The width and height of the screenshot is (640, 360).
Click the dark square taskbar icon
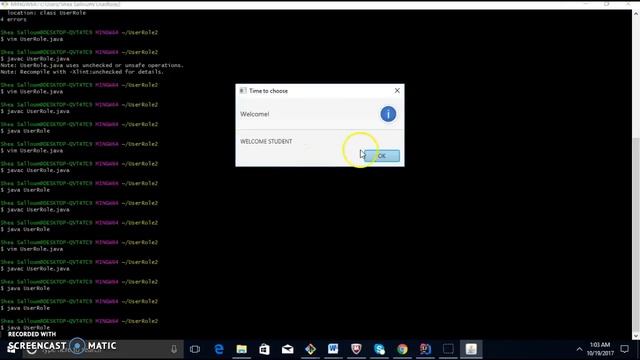(448, 349)
